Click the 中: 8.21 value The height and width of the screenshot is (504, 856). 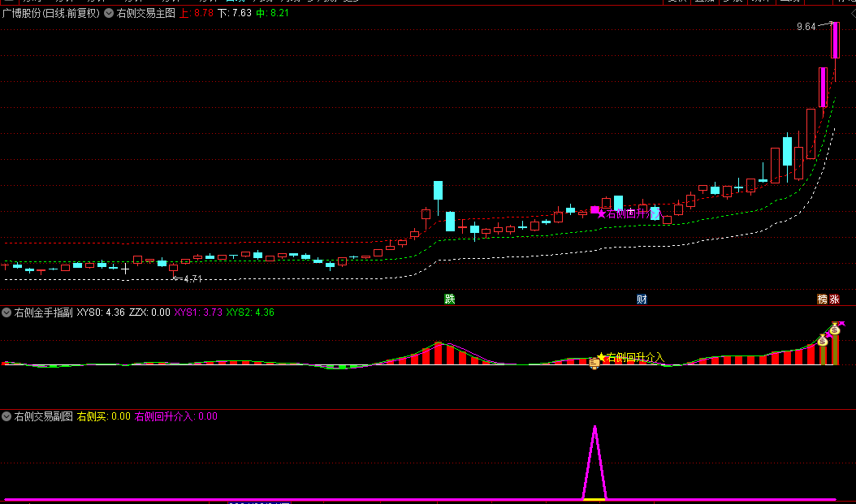[x=272, y=13]
